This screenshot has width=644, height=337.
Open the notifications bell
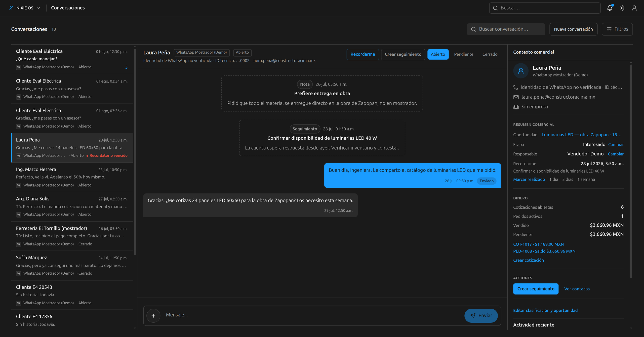(610, 8)
